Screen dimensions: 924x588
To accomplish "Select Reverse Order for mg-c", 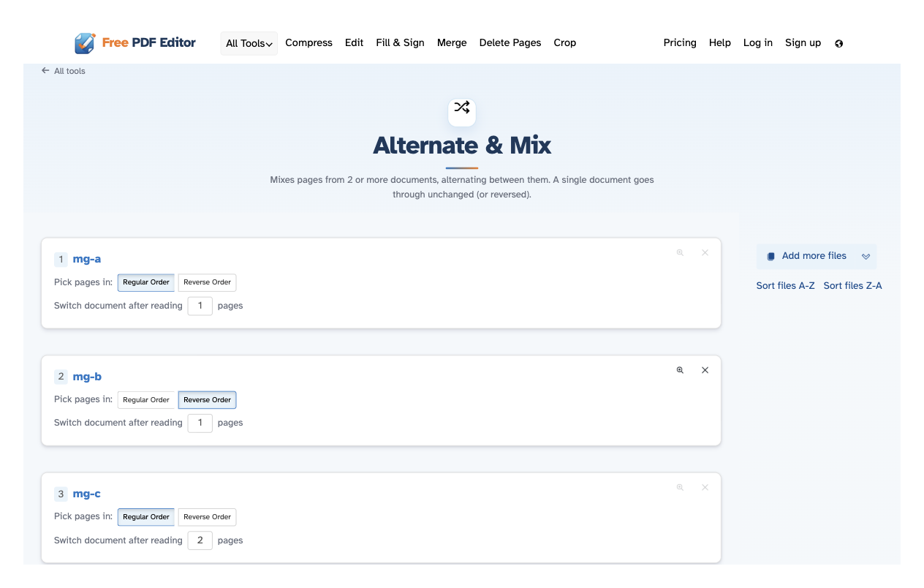I will [207, 517].
